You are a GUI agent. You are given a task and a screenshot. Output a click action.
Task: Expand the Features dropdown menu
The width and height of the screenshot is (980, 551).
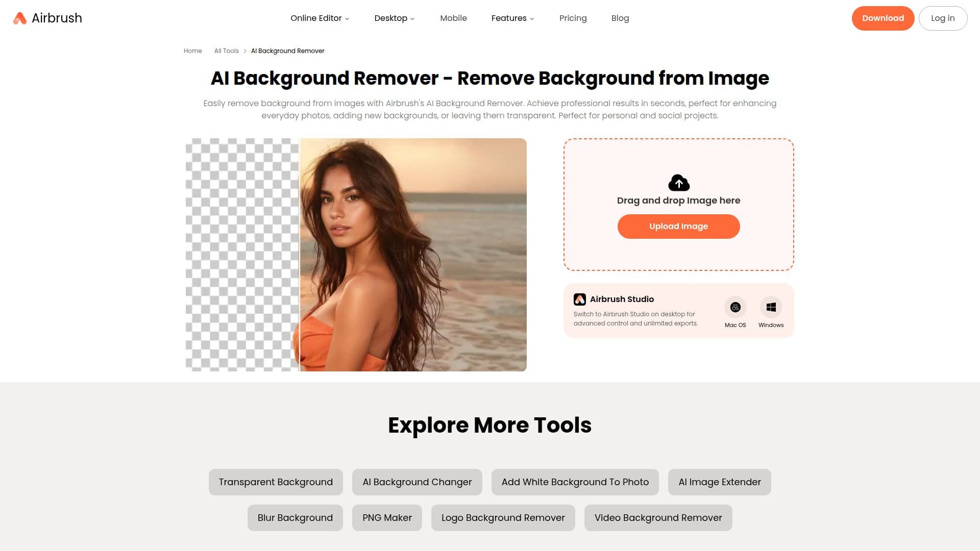[512, 18]
